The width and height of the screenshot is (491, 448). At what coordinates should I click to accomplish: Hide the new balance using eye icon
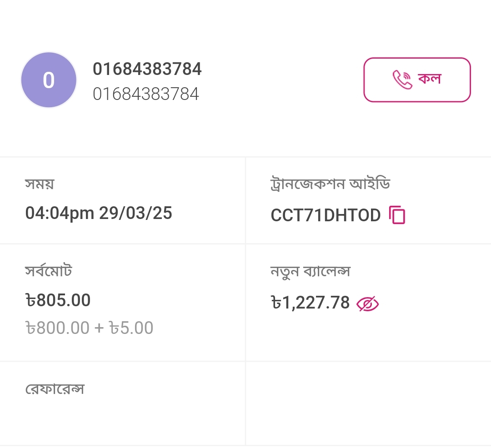coord(367,304)
